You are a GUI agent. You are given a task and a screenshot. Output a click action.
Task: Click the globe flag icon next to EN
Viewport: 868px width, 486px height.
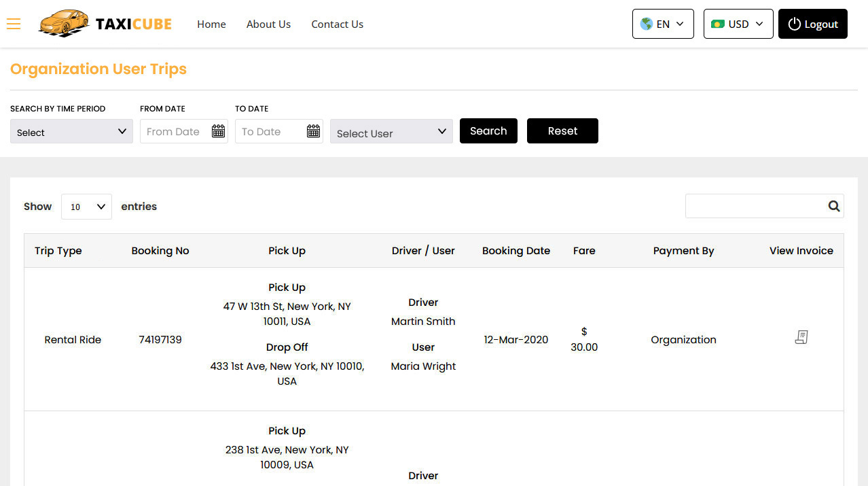point(646,23)
